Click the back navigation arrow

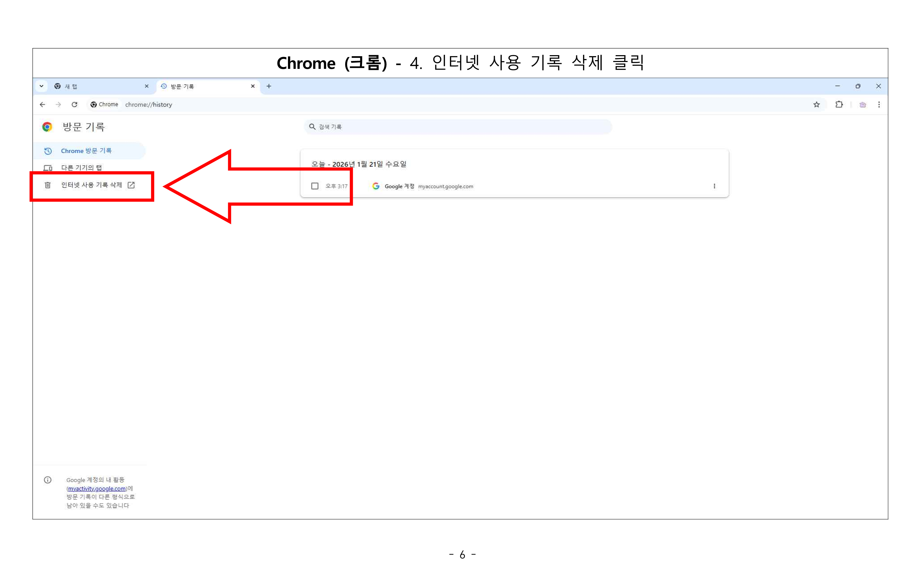coord(42,104)
